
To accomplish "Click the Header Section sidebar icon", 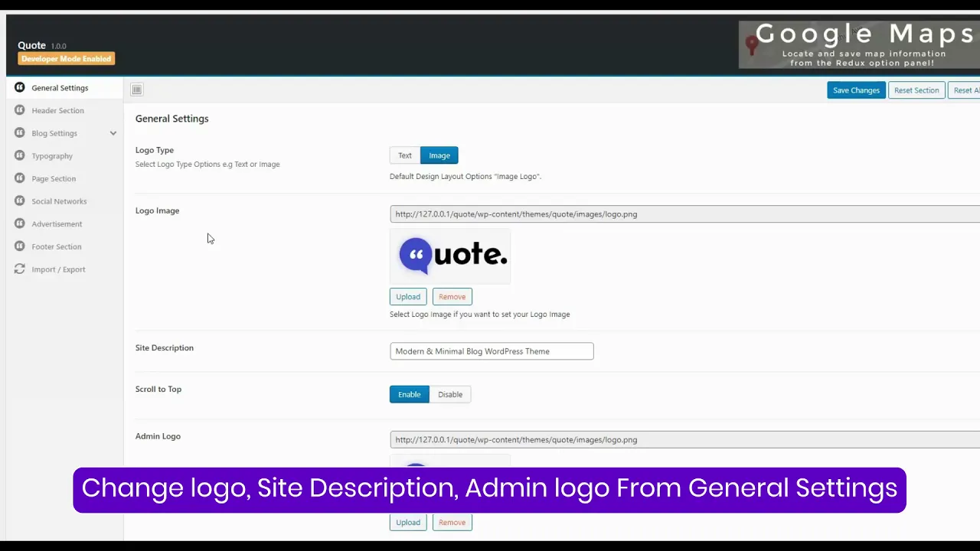I will 20,110.
